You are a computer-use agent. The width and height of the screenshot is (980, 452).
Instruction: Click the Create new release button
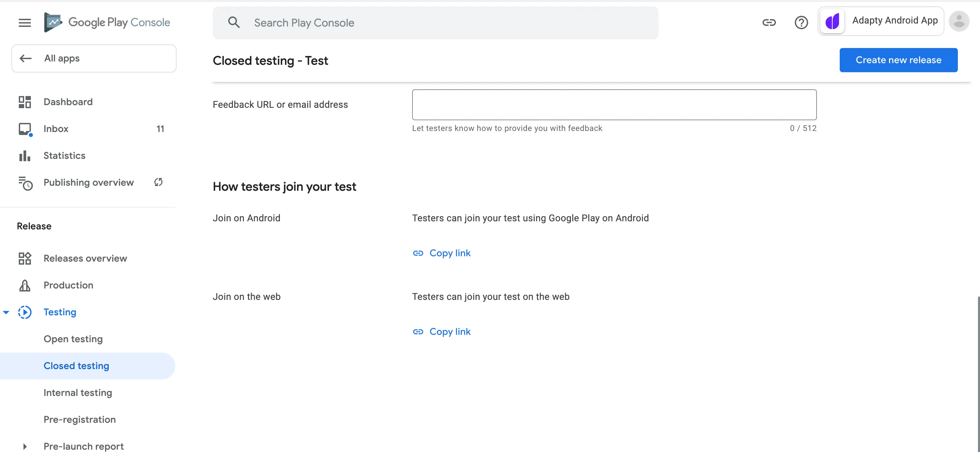pos(898,60)
